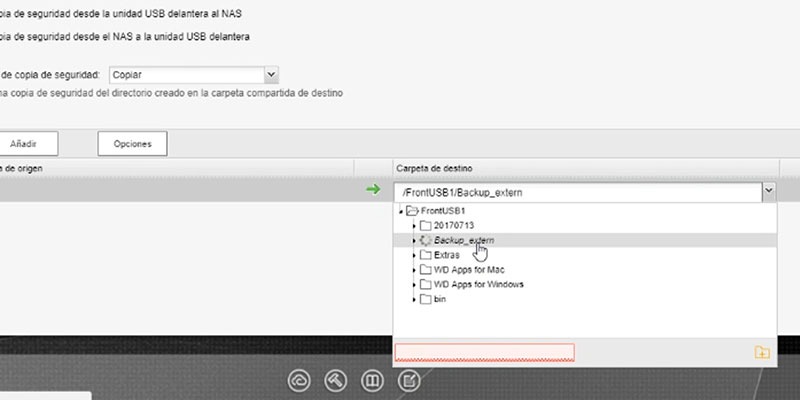Expand the Extras folder node
The image size is (800, 400).
pyautogui.click(x=414, y=255)
